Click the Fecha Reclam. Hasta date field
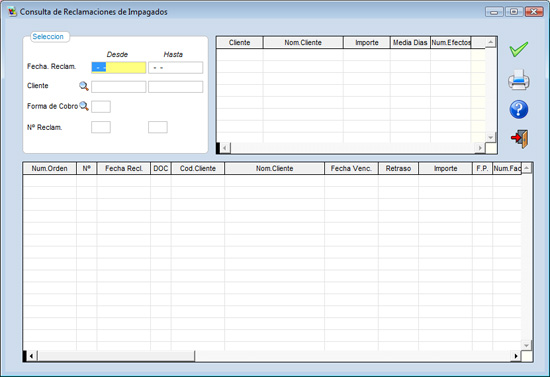Viewport: 550px width, 377px height. (175, 67)
